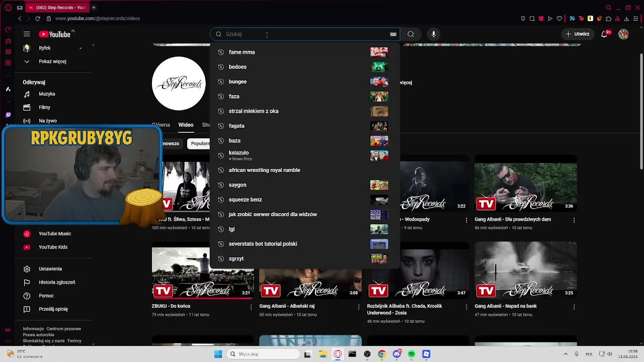Click the Step Records channel avatar
Viewport: 644px width, 362px height.
179,83
